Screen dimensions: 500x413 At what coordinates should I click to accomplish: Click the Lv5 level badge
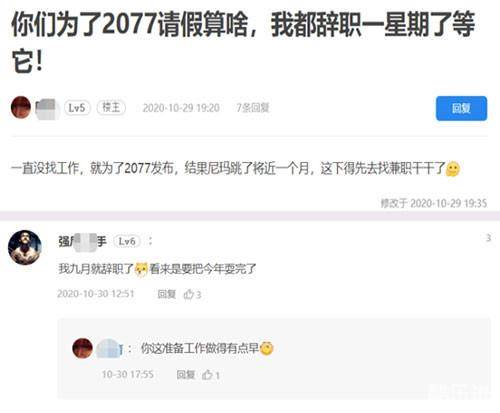(77, 108)
